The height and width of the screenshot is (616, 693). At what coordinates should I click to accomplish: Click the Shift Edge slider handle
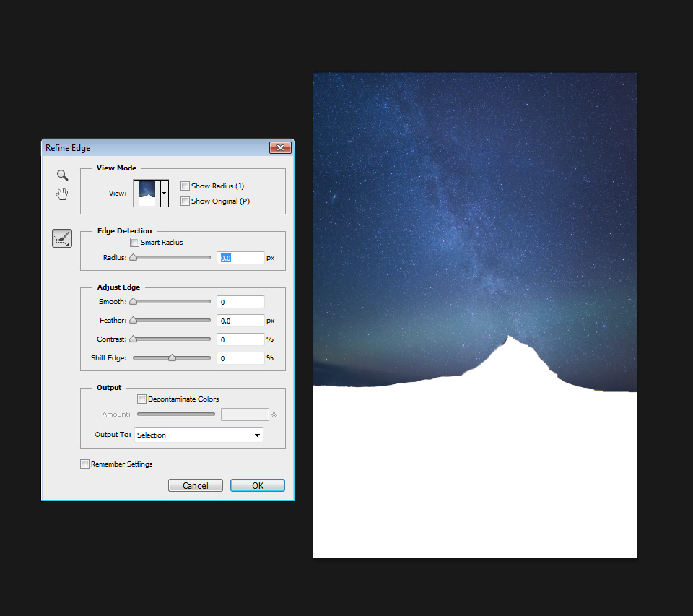pos(172,357)
